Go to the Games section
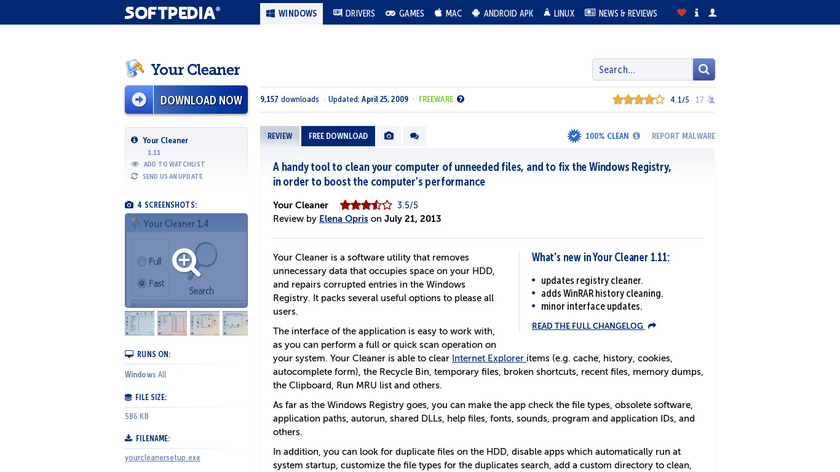840x472 pixels. (404, 13)
